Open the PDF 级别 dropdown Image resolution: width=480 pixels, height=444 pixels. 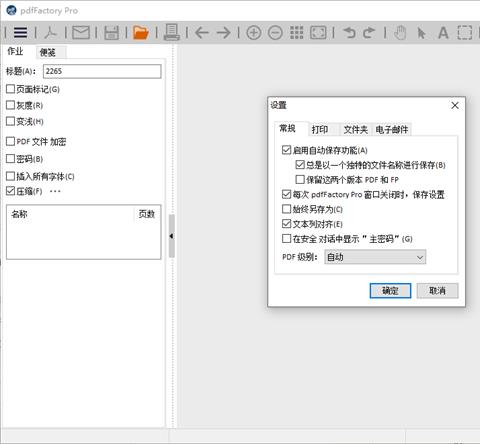[375, 257]
